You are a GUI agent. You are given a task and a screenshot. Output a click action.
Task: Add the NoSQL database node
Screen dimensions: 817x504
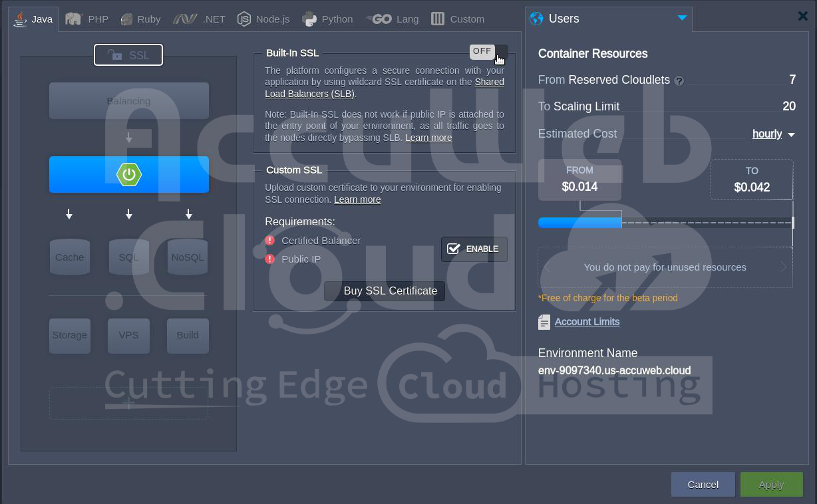(x=188, y=257)
